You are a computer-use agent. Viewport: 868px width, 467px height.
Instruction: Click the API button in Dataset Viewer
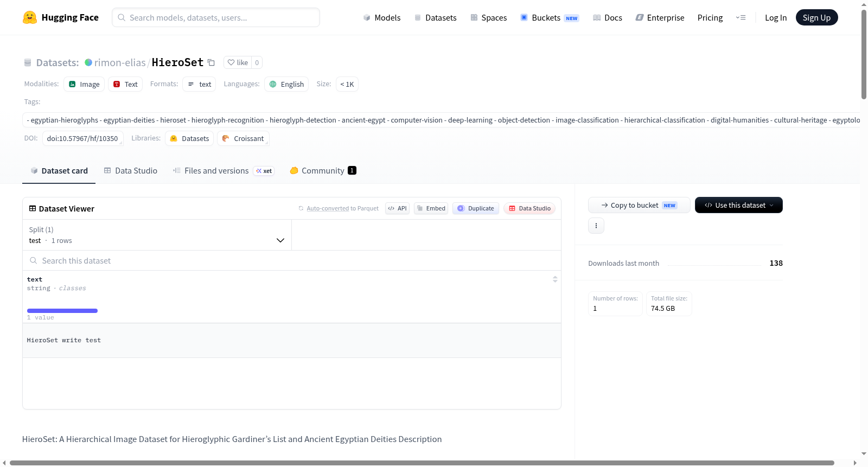[x=397, y=208]
